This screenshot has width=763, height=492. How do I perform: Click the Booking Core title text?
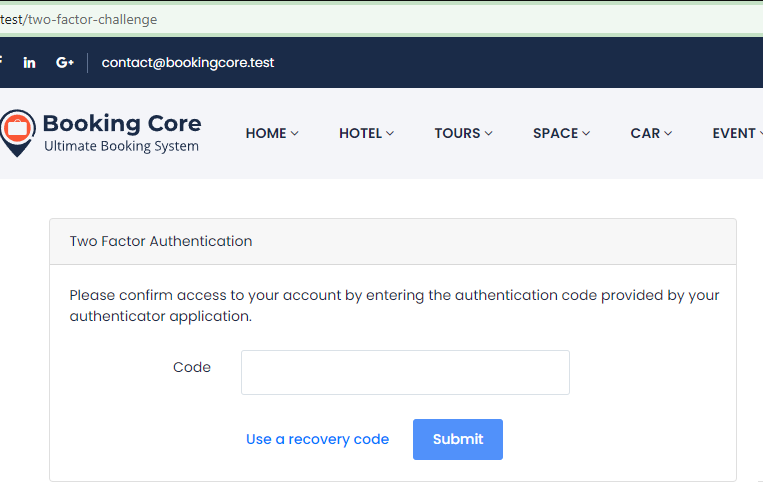(122, 123)
